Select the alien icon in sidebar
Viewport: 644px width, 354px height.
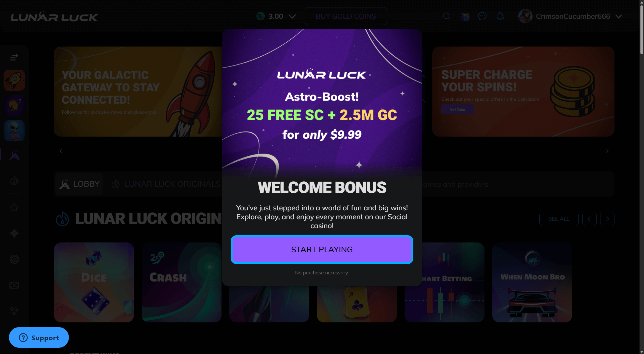click(x=14, y=131)
